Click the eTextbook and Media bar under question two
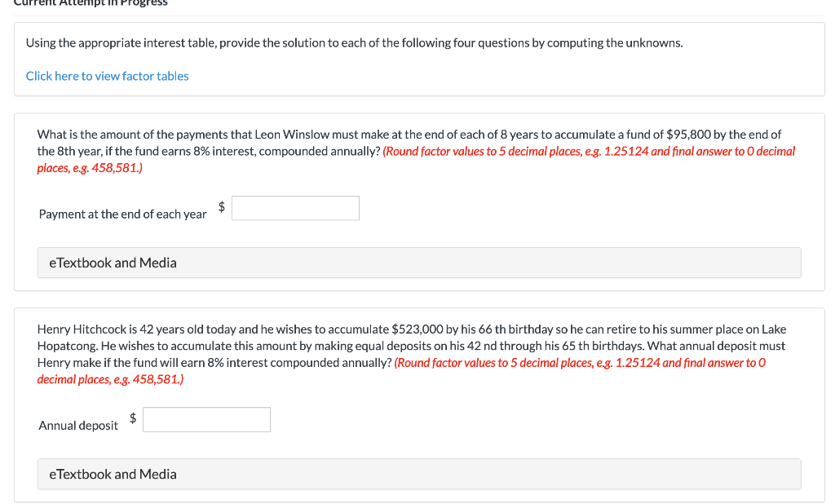This screenshot has width=835, height=504. (419, 474)
